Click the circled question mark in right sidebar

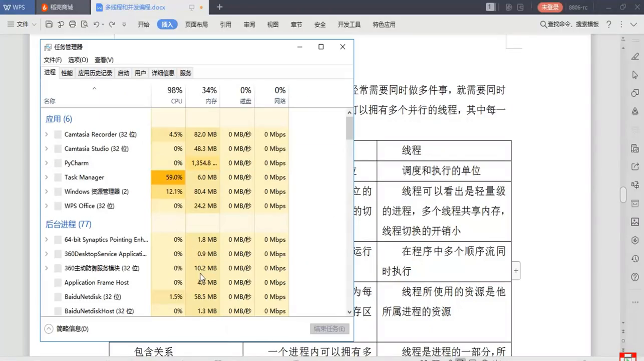pyautogui.click(x=635, y=277)
